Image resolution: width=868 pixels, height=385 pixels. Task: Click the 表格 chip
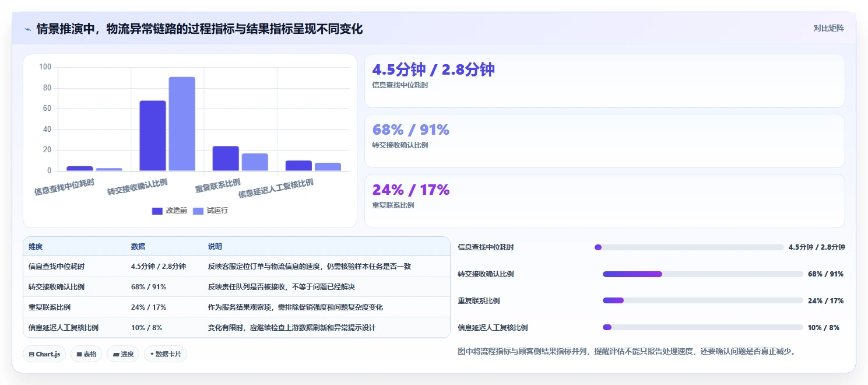tap(86, 354)
